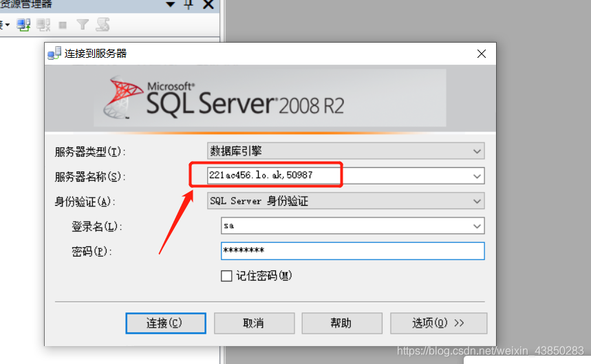Click the 选项(O) >> button
Screen dimensions: 591x364
439,323
